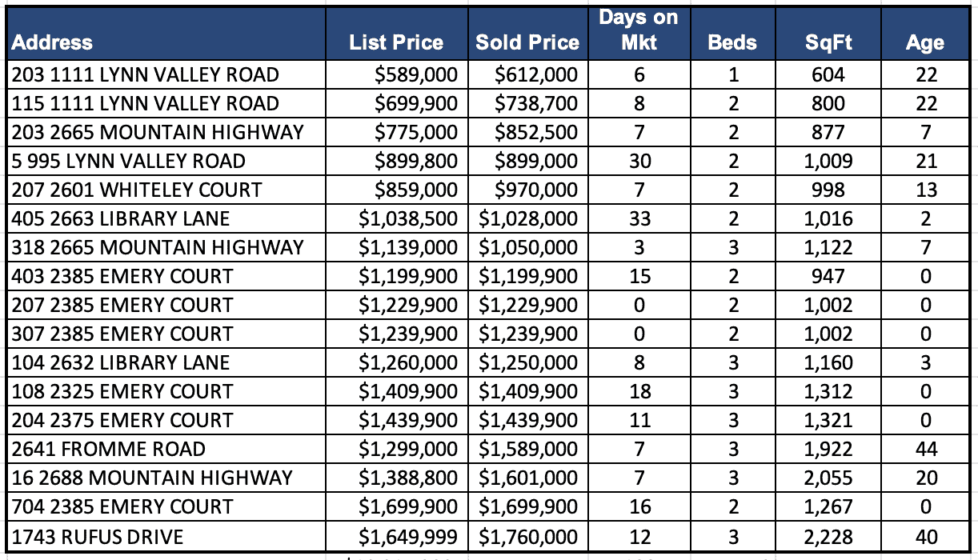
Task: Click the Beds column header
Action: point(732,42)
